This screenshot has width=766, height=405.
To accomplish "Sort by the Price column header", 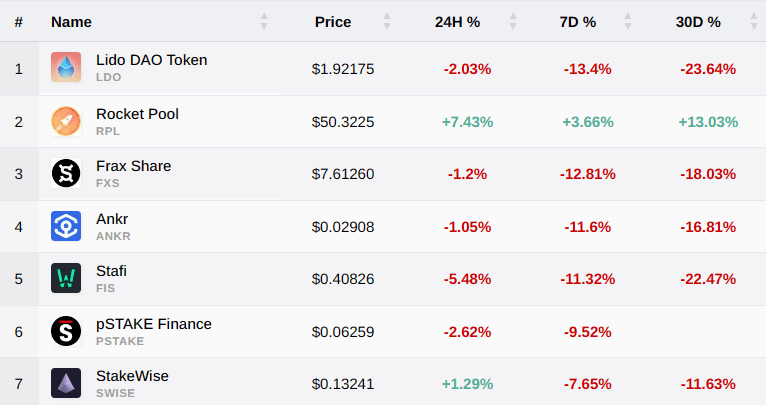I will 333,21.
